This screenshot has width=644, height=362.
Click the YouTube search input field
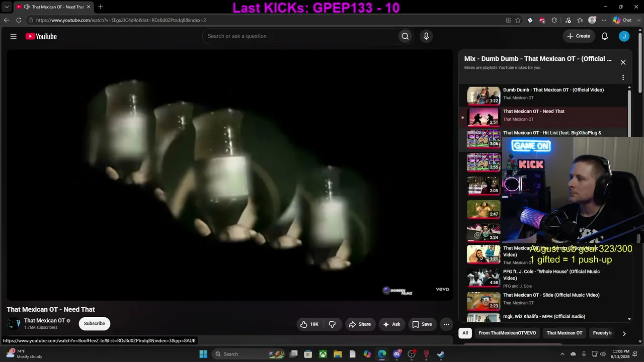[x=300, y=36]
